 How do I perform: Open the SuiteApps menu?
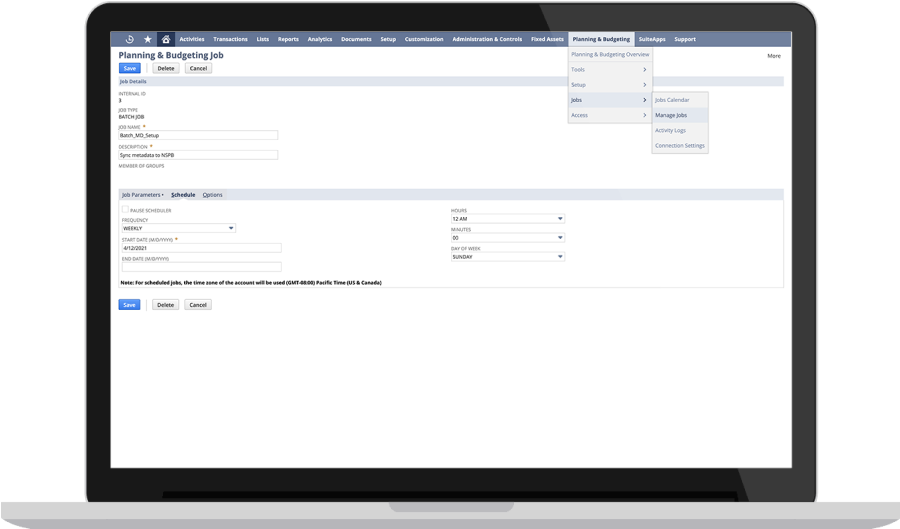(x=652, y=39)
